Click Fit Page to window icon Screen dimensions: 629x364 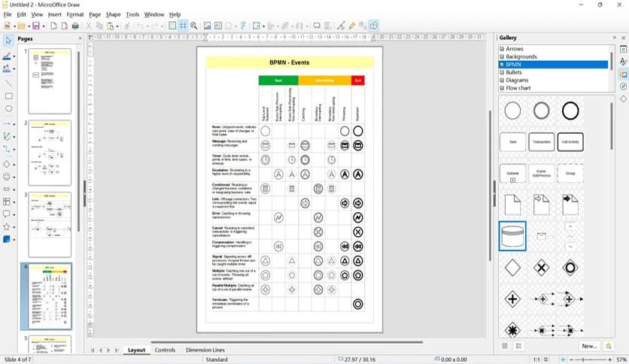[563, 359]
